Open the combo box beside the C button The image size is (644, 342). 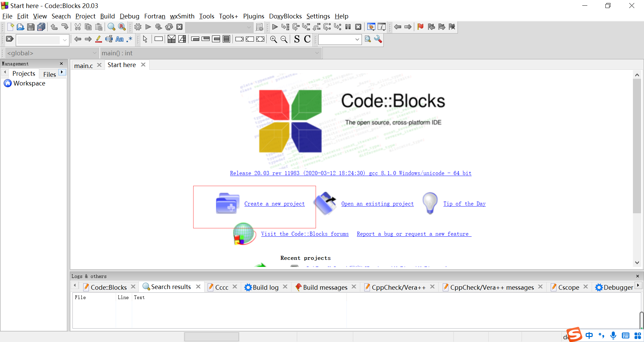[357, 40]
